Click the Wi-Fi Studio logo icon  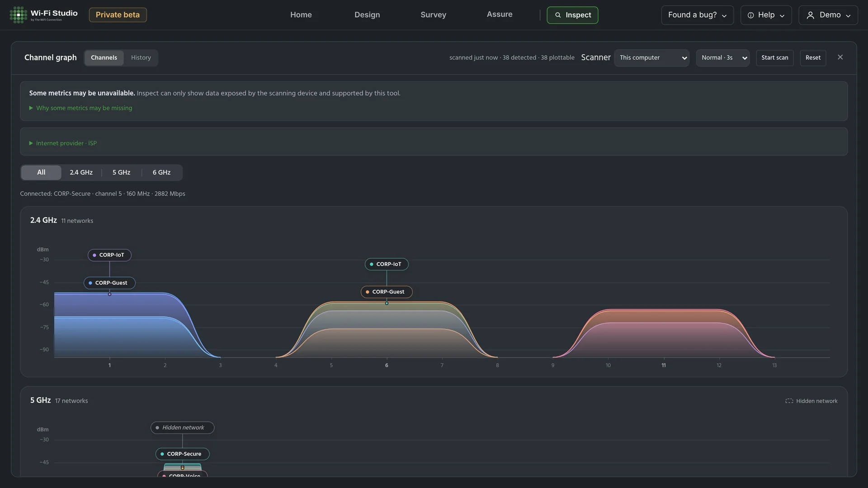click(x=18, y=15)
